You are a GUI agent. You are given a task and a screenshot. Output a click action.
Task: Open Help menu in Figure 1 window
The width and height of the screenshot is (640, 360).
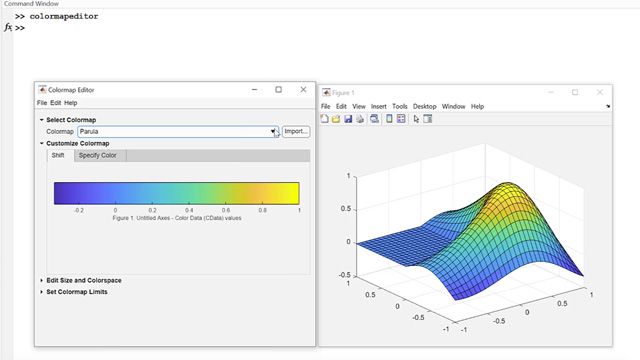[x=477, y=106]
